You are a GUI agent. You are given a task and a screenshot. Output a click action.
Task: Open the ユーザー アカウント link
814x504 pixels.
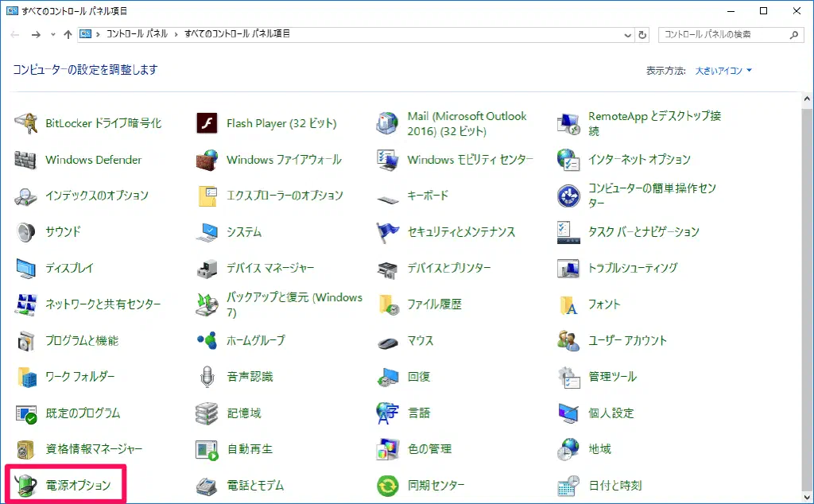click(627, 340)
